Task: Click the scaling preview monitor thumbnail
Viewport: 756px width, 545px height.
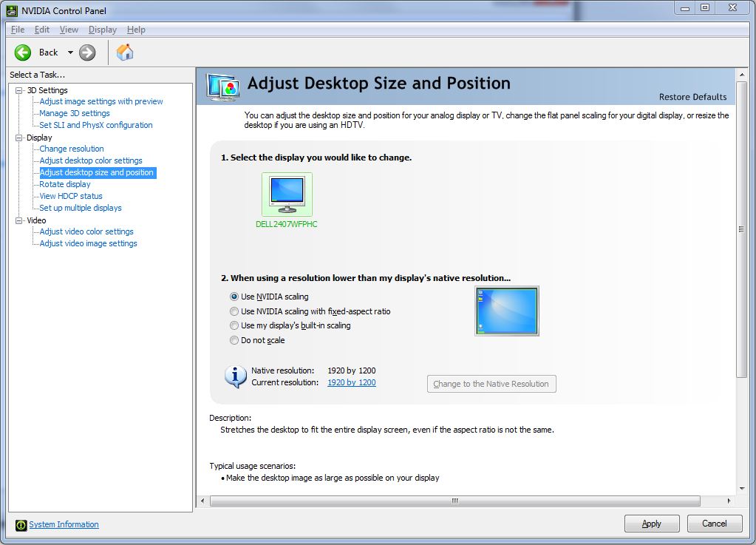Action: [x=507, y=311]
